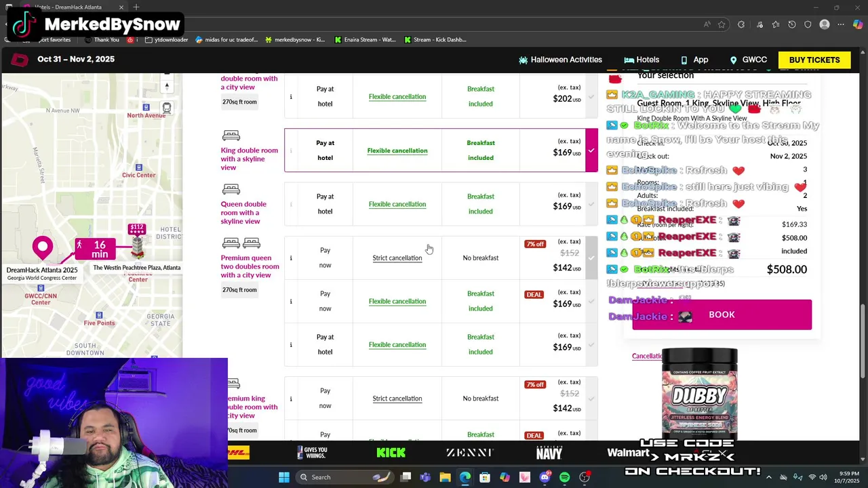Open info for Premium king $142 rate
The width and height of the screenshot is (868, 488).
[291, 399]
